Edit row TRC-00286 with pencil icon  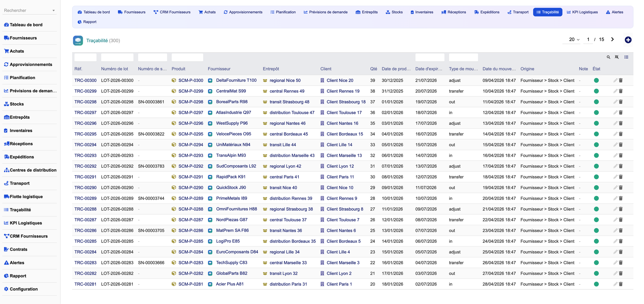pyautogui.click(x=615, y=231)
